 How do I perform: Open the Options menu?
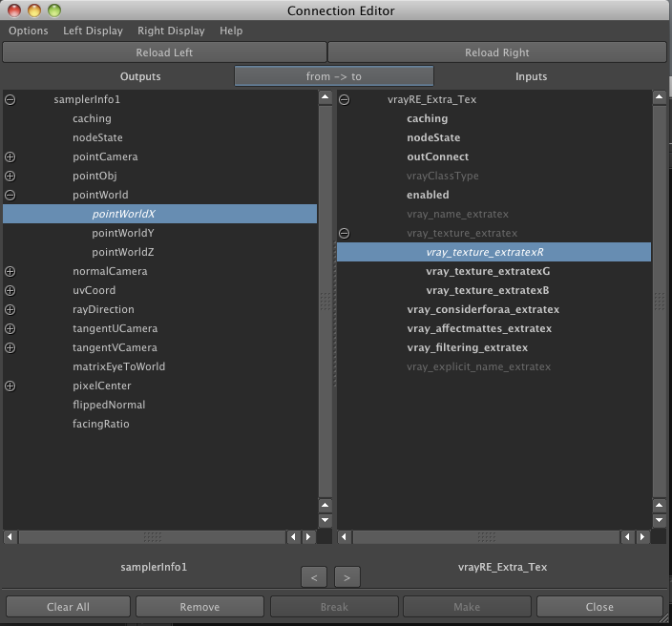pos(29,31)
